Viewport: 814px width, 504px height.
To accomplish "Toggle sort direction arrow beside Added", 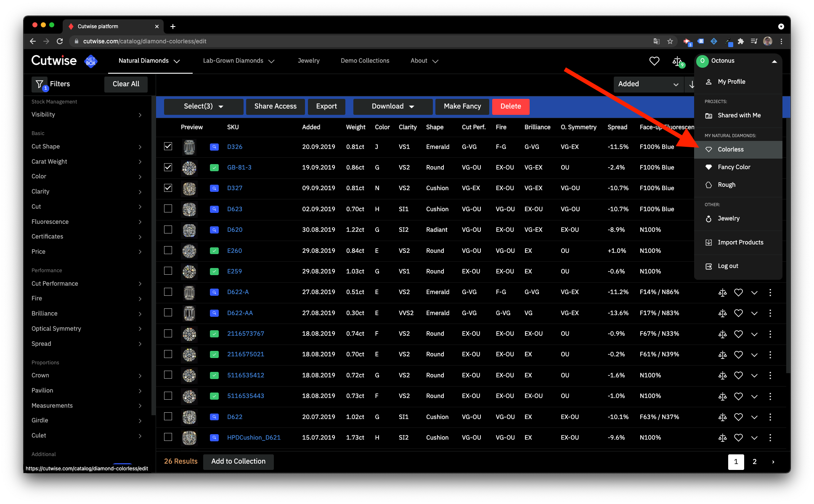I will pos(692,84).
